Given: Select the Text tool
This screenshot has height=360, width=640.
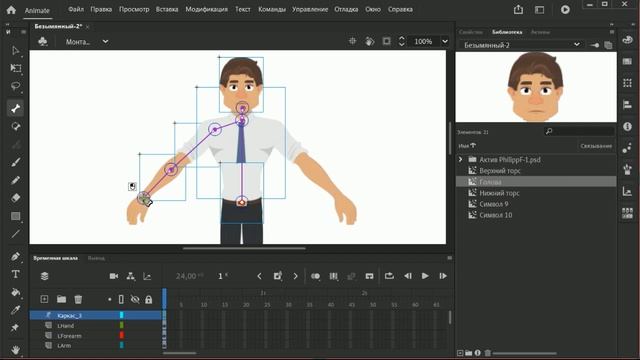Looking at the screenshot, I should pos(16,274).
